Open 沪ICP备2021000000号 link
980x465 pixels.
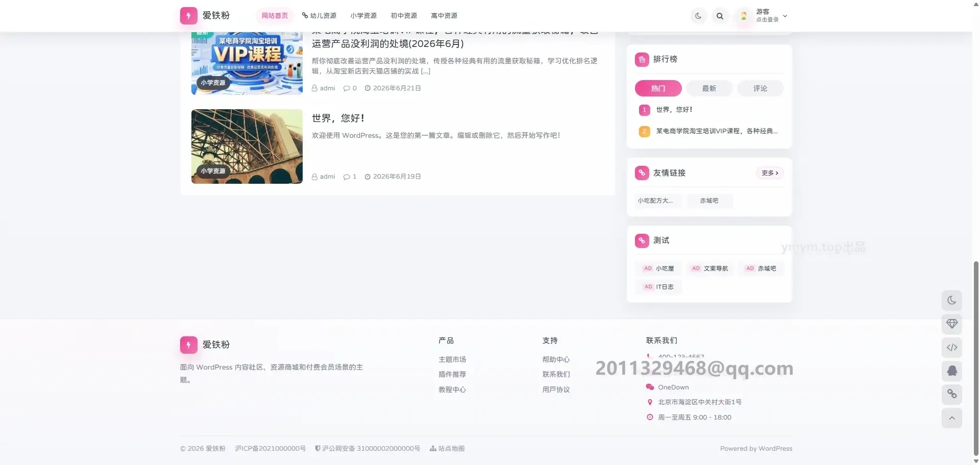click(270, 449)
